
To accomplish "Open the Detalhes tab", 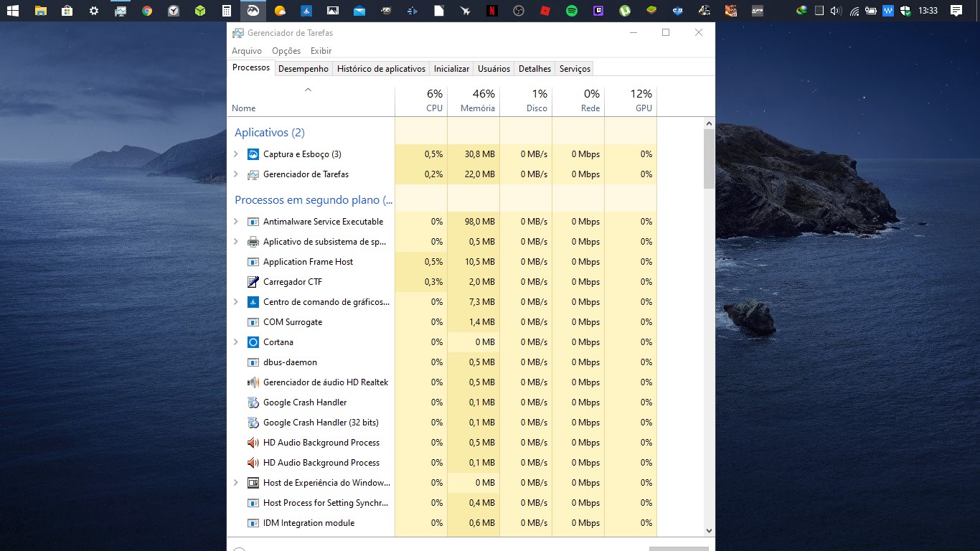I will 534,69.
